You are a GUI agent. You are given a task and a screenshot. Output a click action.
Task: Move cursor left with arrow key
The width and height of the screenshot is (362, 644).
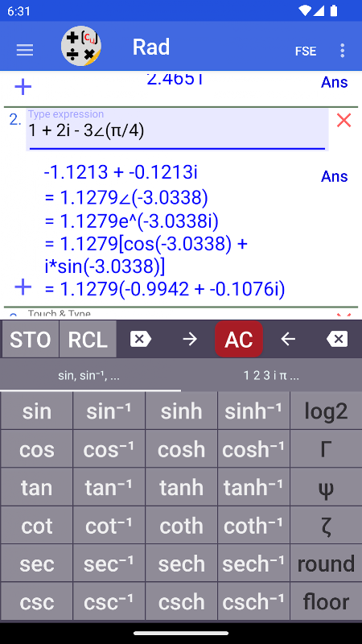[288, 339]
